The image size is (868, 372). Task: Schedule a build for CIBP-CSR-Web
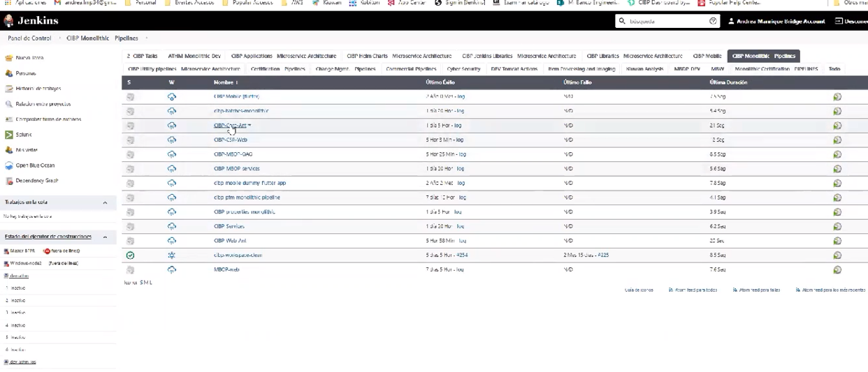click(837, 140)
